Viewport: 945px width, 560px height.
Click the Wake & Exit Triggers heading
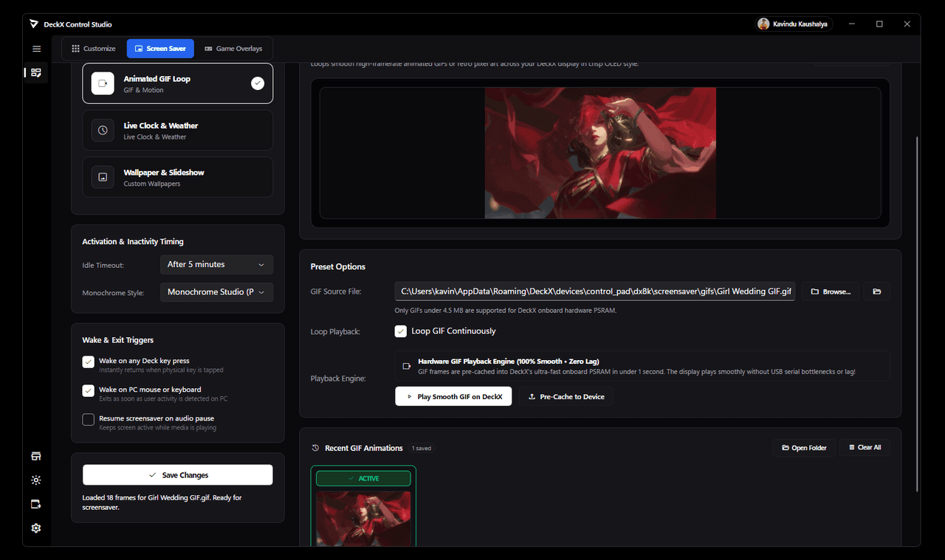tap(118, 340)
